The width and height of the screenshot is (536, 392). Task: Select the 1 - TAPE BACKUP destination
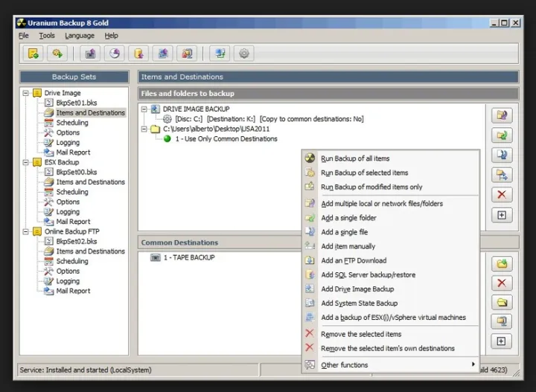pos(189,257)
